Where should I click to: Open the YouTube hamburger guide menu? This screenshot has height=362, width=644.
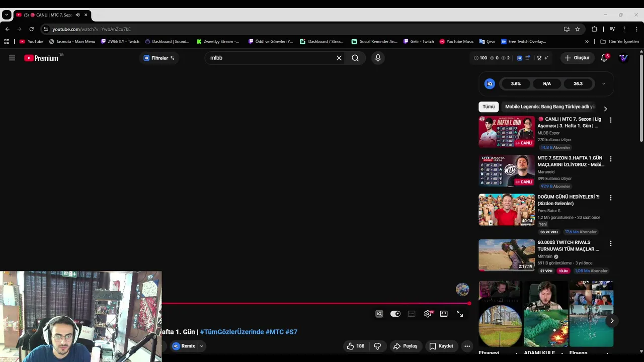12,58
